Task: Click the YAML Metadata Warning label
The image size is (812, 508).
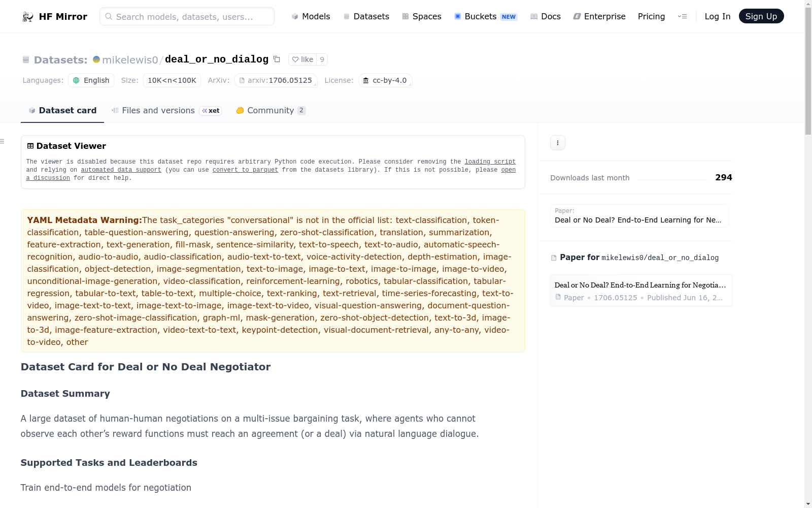Action: [85, 220]
